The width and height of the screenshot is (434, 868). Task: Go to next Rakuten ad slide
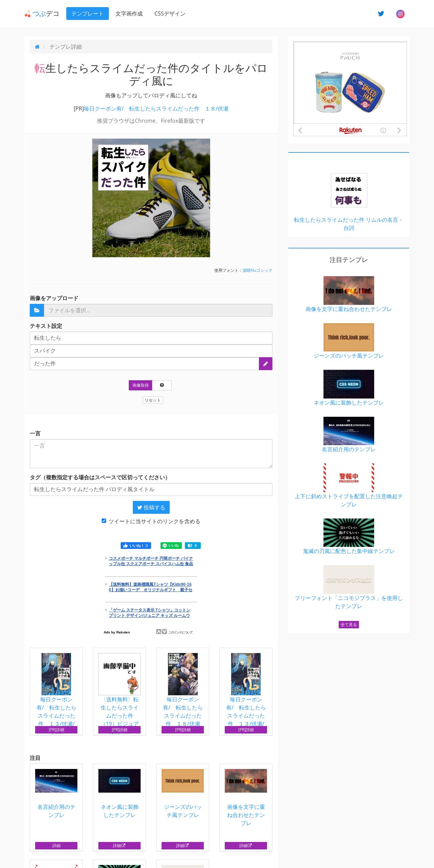click(399, 130)
